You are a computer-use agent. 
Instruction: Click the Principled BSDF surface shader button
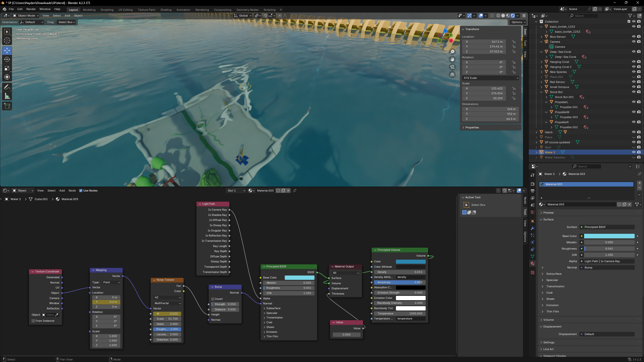[x=607, y=227]
